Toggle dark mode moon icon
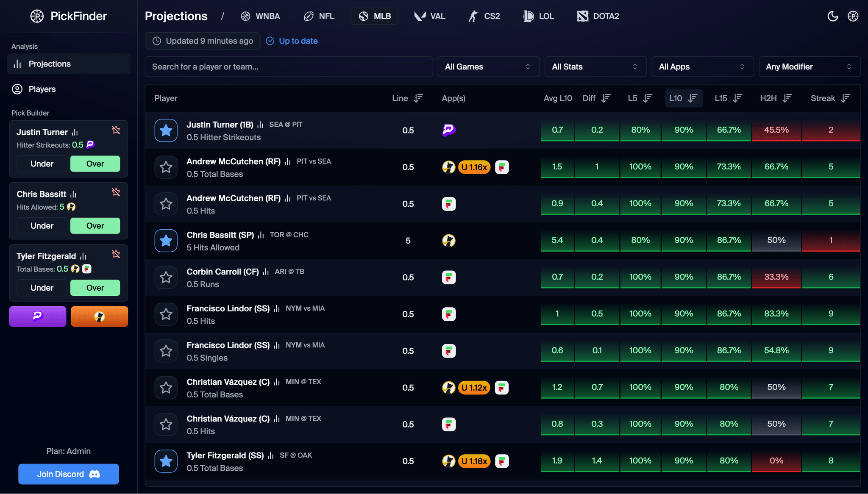This screenshot has height=494, width=868. [833, 16]
